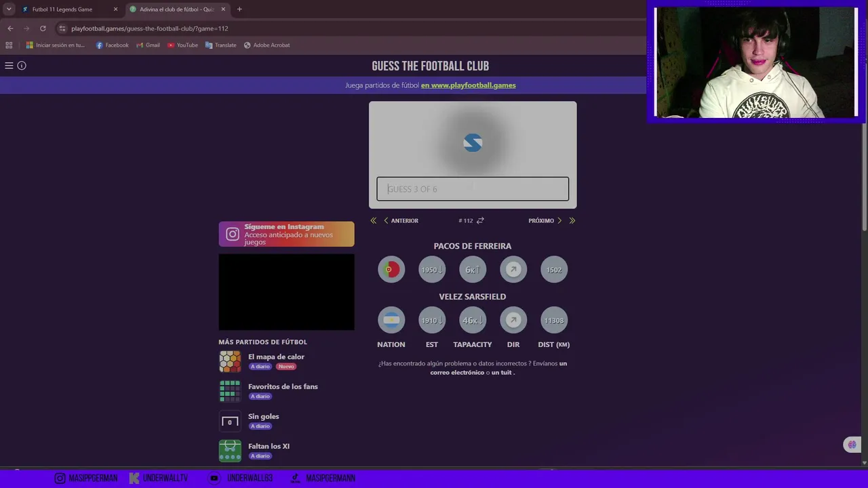This screenshot has height=488, width=868.
Task: Open the El mapa de calor game icon
Action: 230,361
